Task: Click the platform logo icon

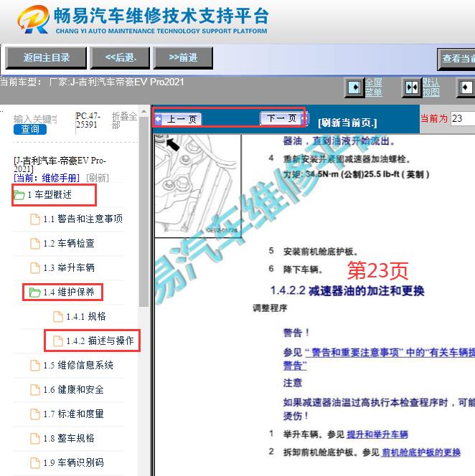Action: pyautogui.click(x=34, y=20)
